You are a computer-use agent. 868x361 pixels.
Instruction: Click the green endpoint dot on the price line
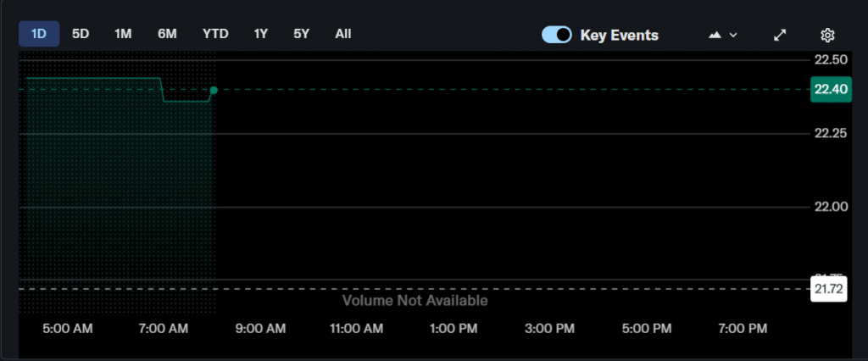pos(214,90)
